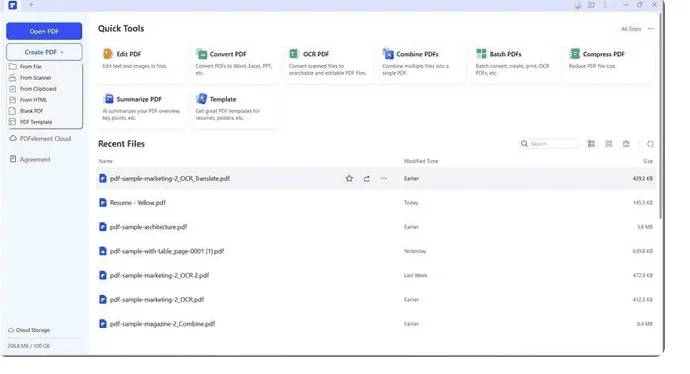Open more options for OCR_Translate file
Screen dimensions: 690x374
(x=384, y=179)
